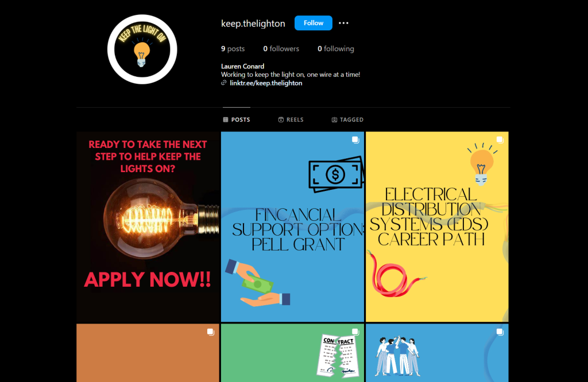
Task: Switch to the TAGGED tab
Action: pos(347,119)
